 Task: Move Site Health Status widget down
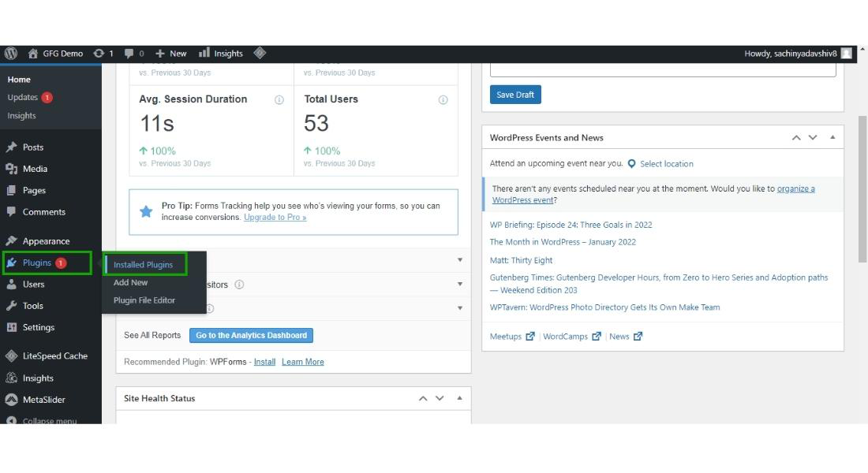pyautogui.click(x=440, y=398)
